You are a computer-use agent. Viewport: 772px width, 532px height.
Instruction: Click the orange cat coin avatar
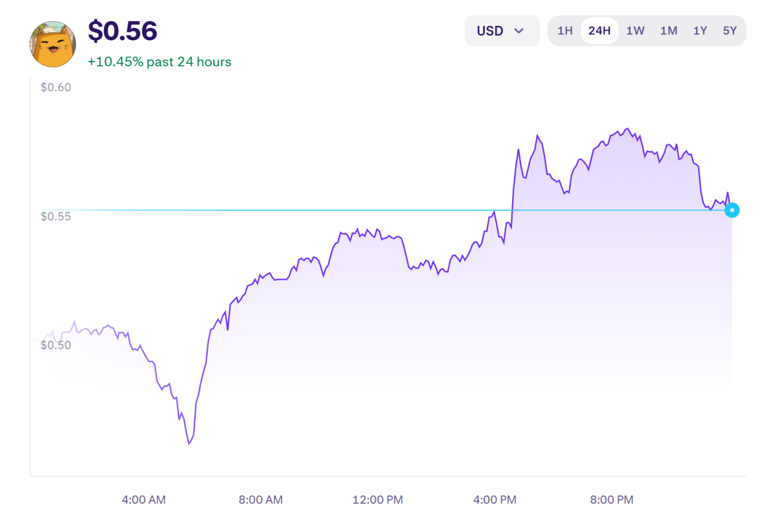click(x=53, y=44)
